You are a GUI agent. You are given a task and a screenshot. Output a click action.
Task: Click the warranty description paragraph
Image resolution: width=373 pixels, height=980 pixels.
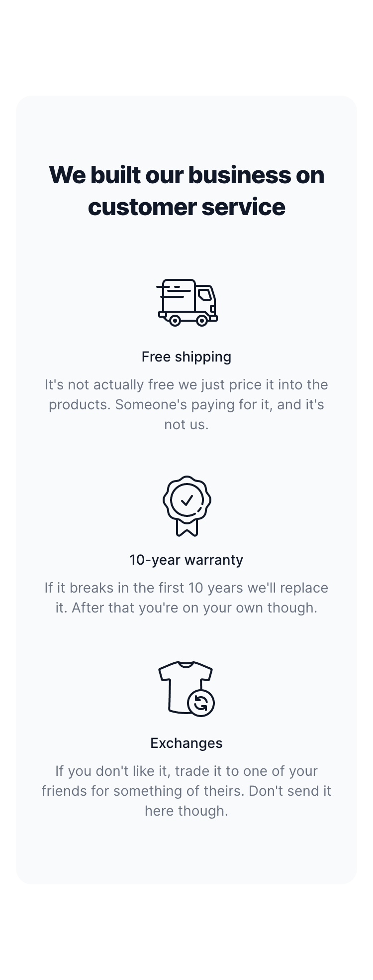pos(186,598)
